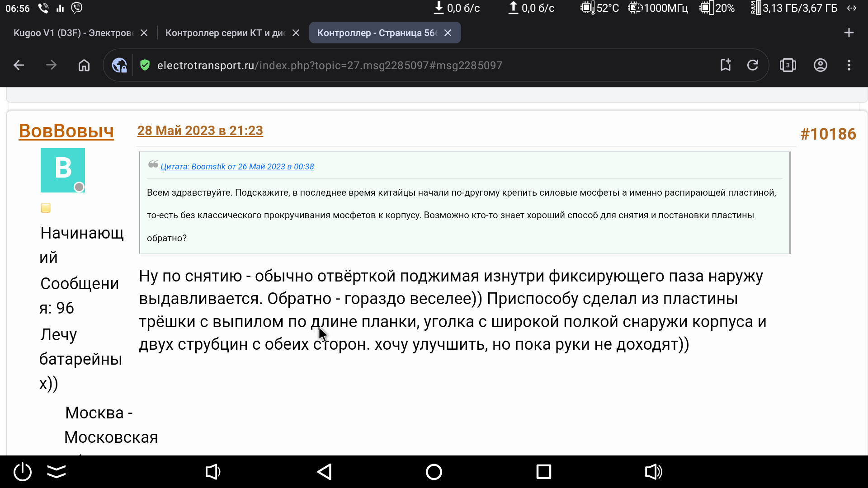Screen dimensions: 868x488
Task: Open ВовВовыч user profile link
Action: click(66, 131)
